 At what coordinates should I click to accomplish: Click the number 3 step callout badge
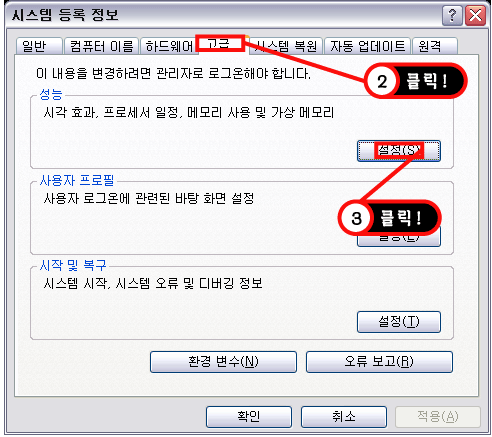(357, 218)
